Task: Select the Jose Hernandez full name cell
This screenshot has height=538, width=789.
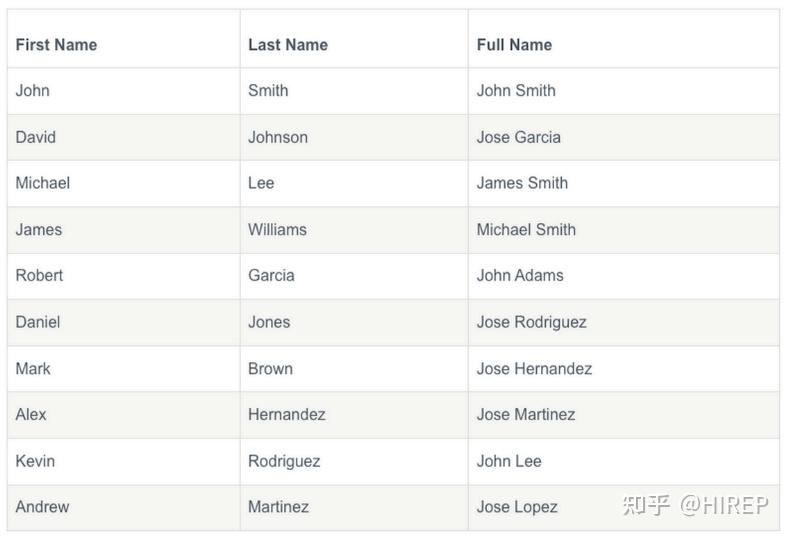Action: pos(534,368)
